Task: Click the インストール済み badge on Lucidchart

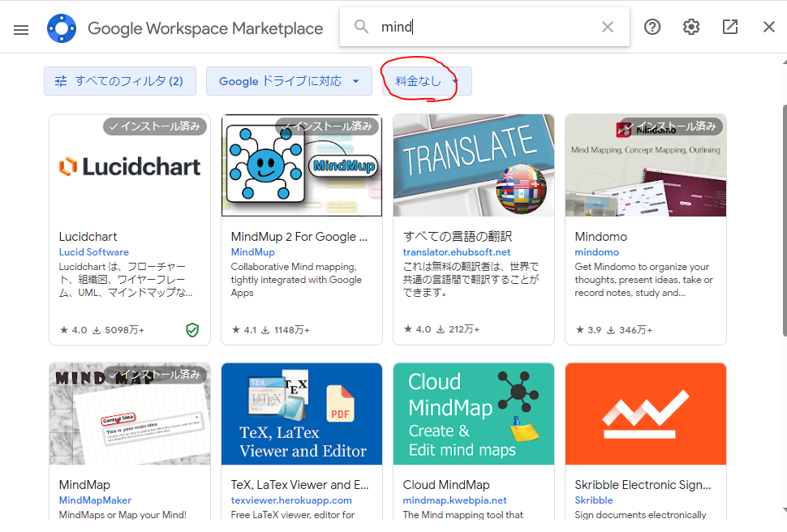Action: point(155,127)
